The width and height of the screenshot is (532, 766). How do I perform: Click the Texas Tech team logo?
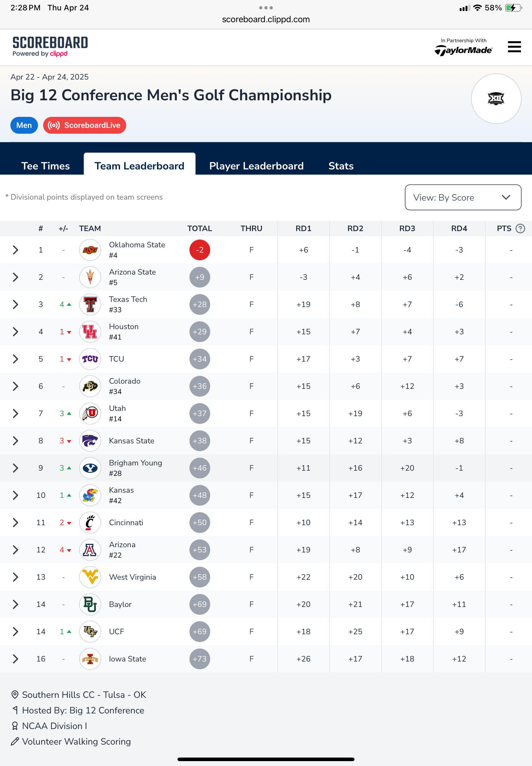coord(90,304)
